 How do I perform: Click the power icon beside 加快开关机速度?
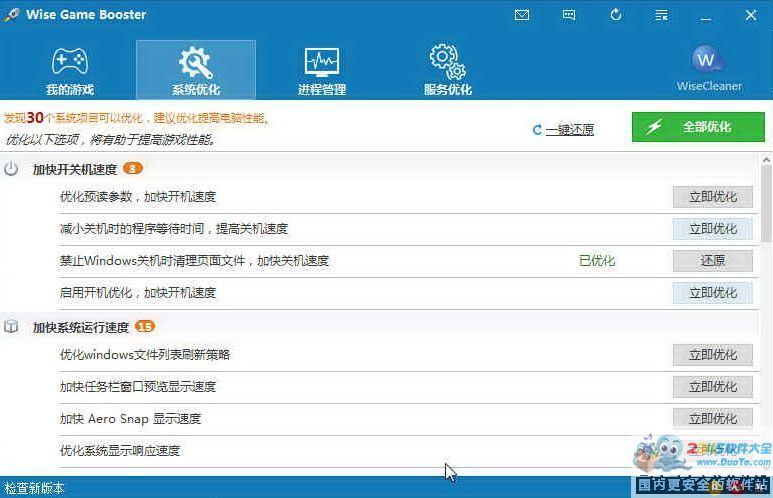(11, 169)
